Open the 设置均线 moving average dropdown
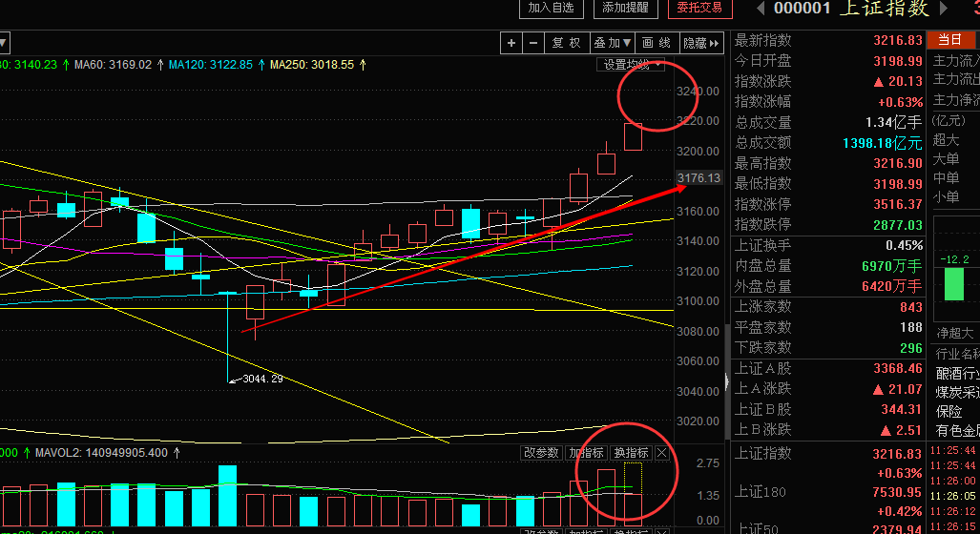This screenshot has height=534, width=980. pyautogui.click(x=630, y=64)
